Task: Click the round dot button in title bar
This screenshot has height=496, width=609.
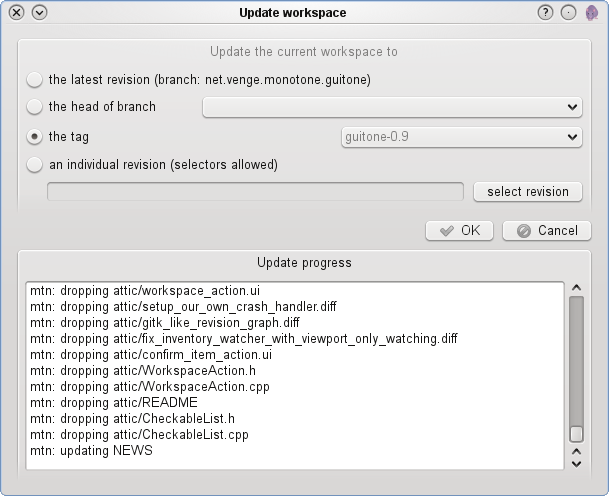Action: 568,12
